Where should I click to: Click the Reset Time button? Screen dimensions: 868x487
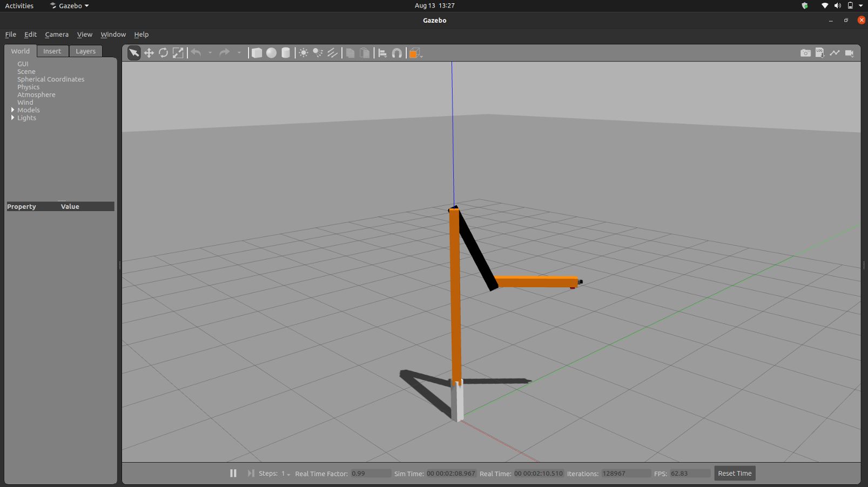tap(734, 474)
